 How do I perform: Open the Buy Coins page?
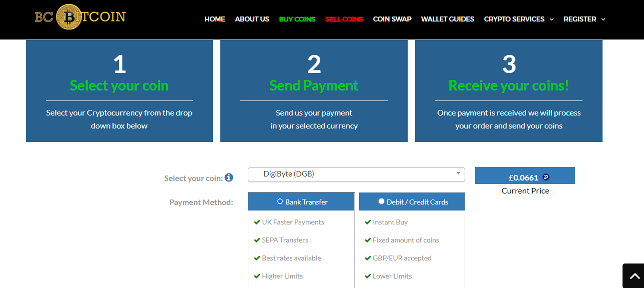tap(297, 19)
